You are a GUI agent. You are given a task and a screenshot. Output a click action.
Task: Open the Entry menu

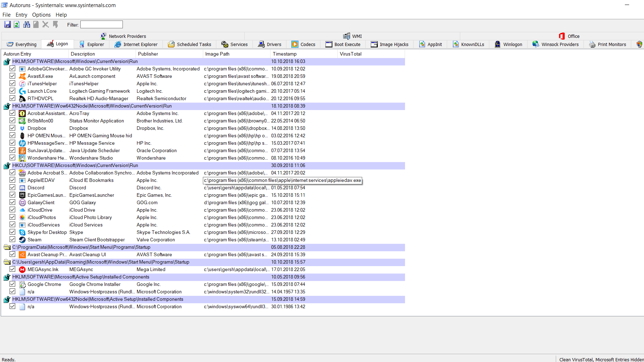(21, 15)
